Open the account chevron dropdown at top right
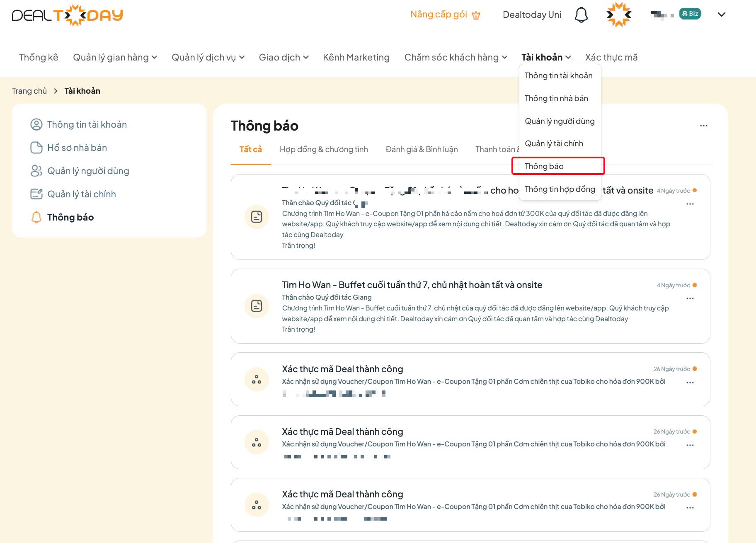This screenshot has height=543, width=756. click(x=721, y=15)
